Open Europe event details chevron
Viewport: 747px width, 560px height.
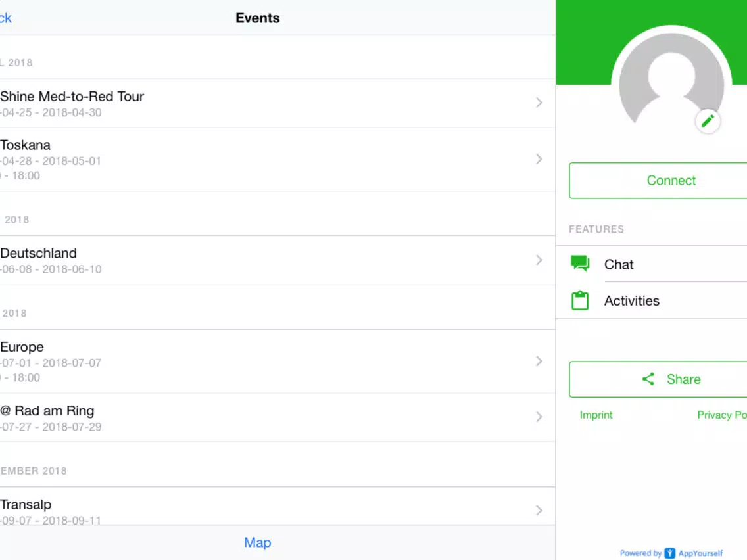[539, 361]
